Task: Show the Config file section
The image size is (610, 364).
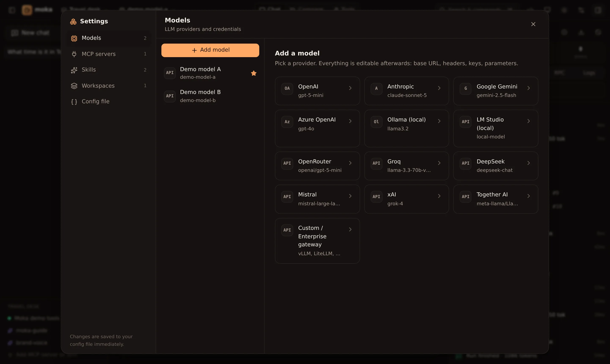Action: coord(108,102)
